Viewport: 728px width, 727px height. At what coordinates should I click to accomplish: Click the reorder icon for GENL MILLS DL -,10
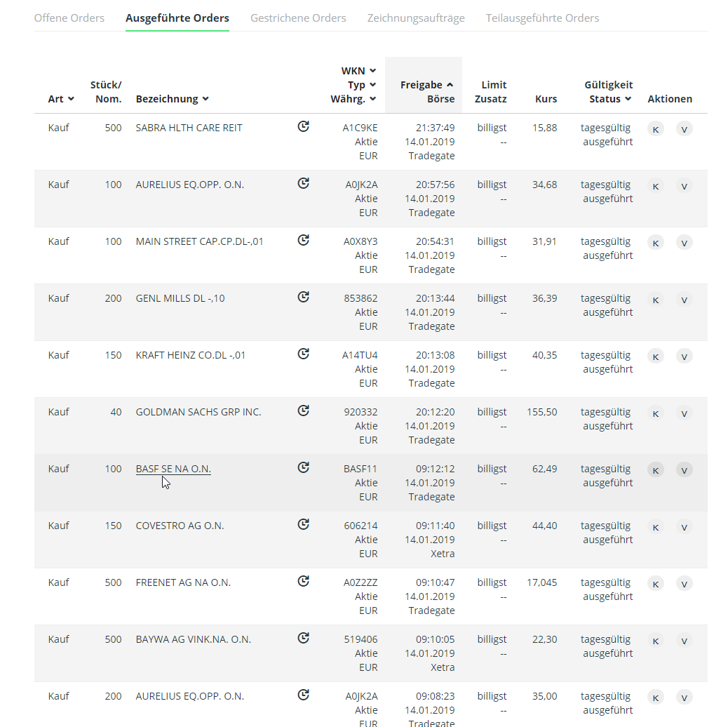tap(303, 296)
